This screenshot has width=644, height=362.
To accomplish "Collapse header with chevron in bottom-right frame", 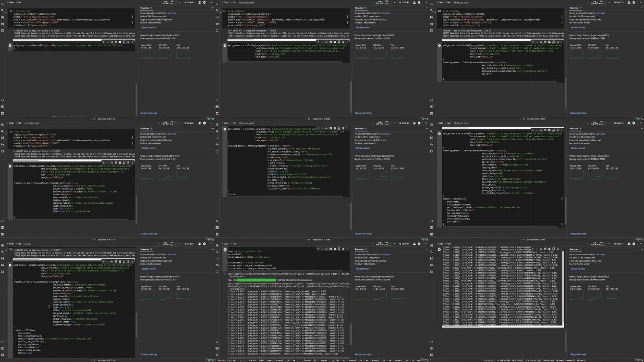I will click(x=641, y=244).
